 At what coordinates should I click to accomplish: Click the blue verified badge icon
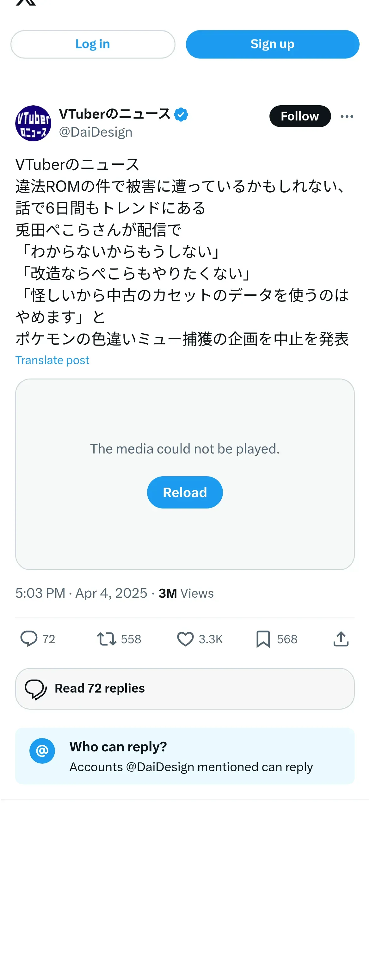click(181, 114)
